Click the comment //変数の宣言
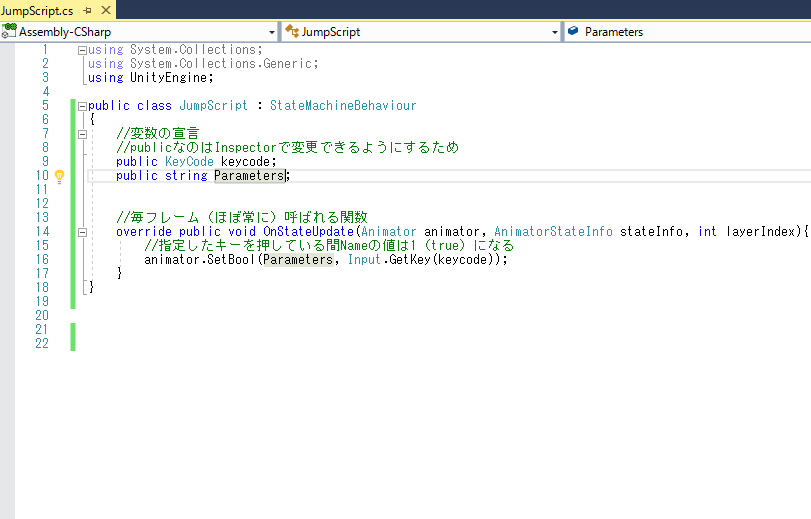Screen dimensions: 811x519 point(158,134)
